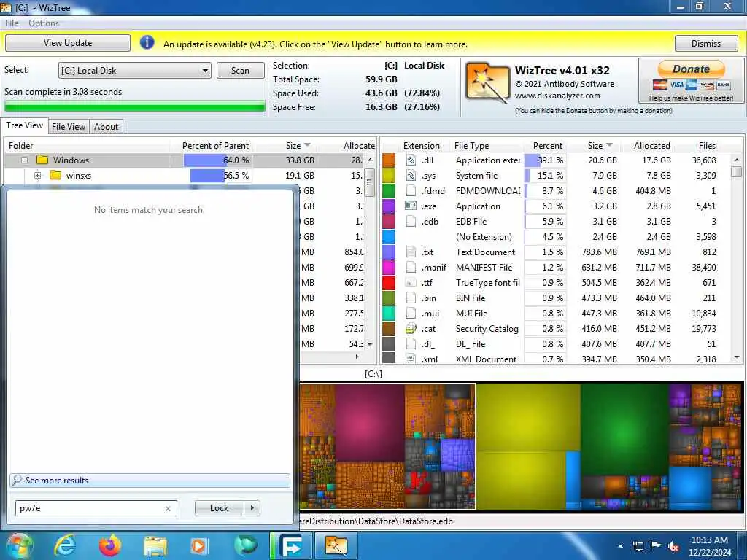Click the red .ttf color swatch
This screenshot has width=747, height=560.
click(389, 282)
